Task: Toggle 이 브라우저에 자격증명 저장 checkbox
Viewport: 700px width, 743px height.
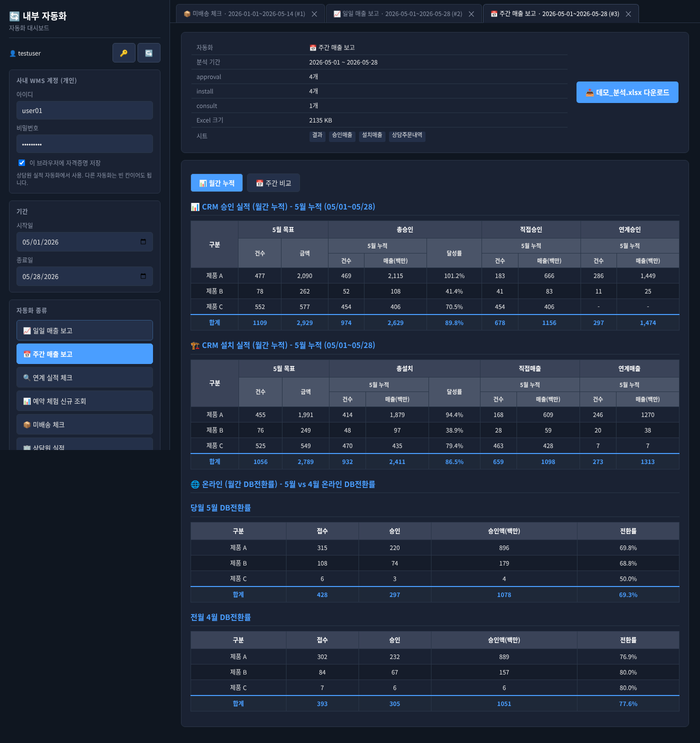Action: point(21,162)
